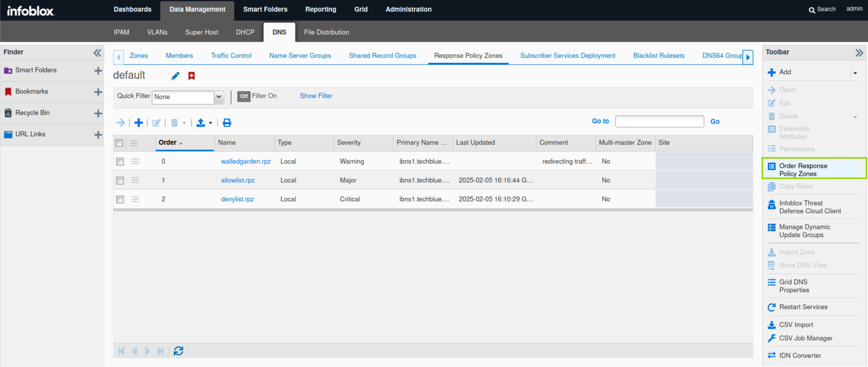Image resolution: width=868 pixels, height=367 pixels.
Task: Click the Show Filter link
Action: coord(316,96)
